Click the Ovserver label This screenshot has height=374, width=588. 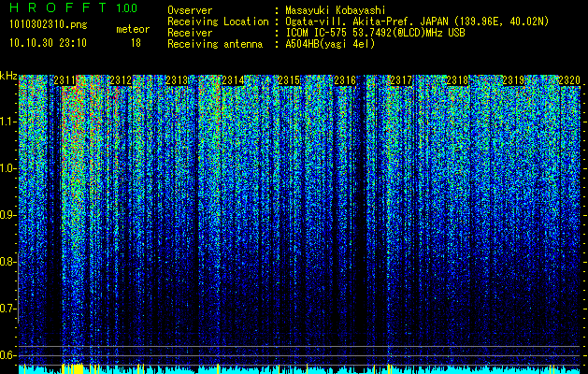pyautogui.click(x=190, y=10)
